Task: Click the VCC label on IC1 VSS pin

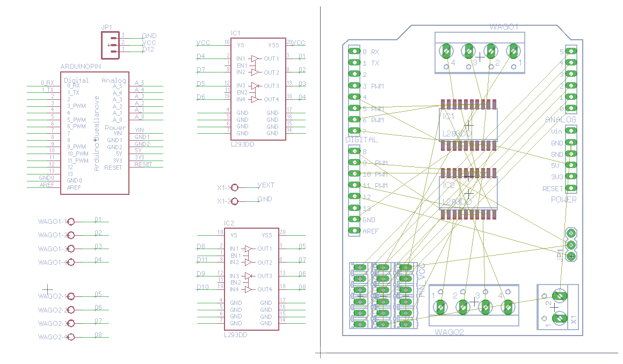Action: click(299, 42)
